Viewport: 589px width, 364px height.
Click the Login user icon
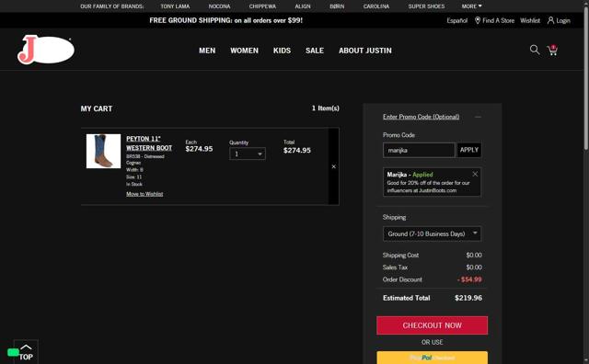coord(550,20)
